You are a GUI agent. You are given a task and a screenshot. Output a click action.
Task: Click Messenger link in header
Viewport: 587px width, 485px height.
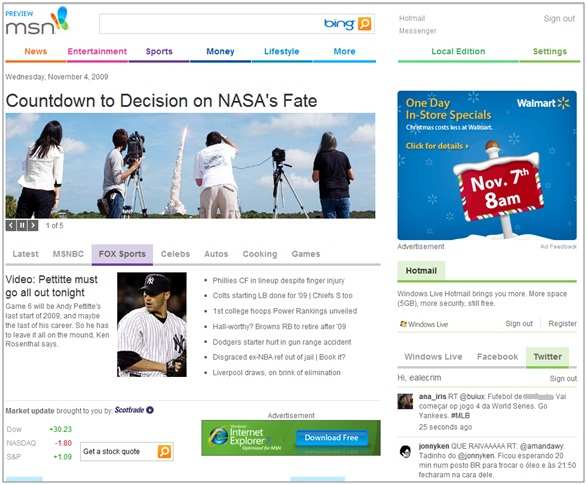[417, 31]
